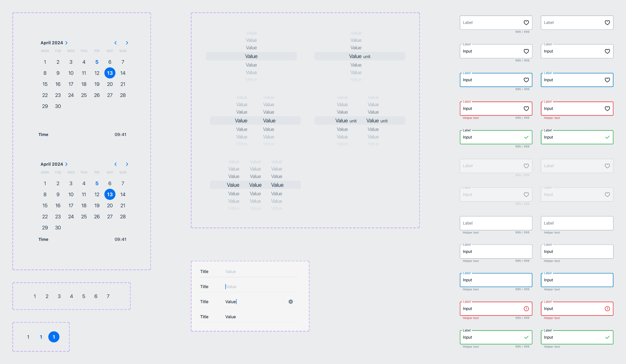Select number 7 in the single number row
The width and height of the screenshot is (626, 364).
pyautogui.click(x=108, y=296)
